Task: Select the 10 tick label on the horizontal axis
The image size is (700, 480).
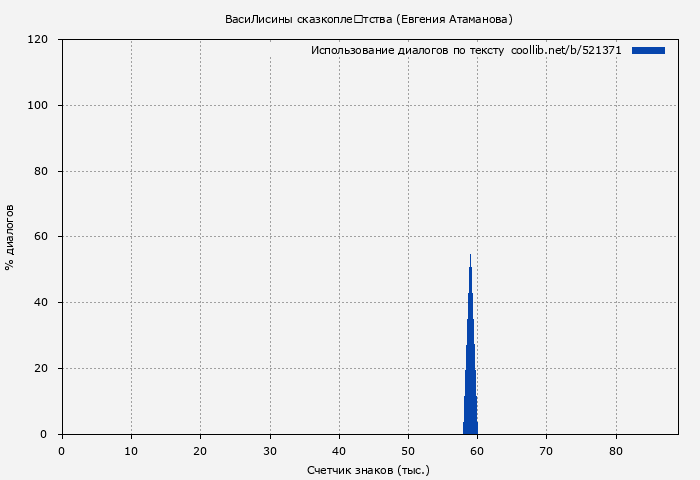Action: pyautogui.click(x=131, y=450)
